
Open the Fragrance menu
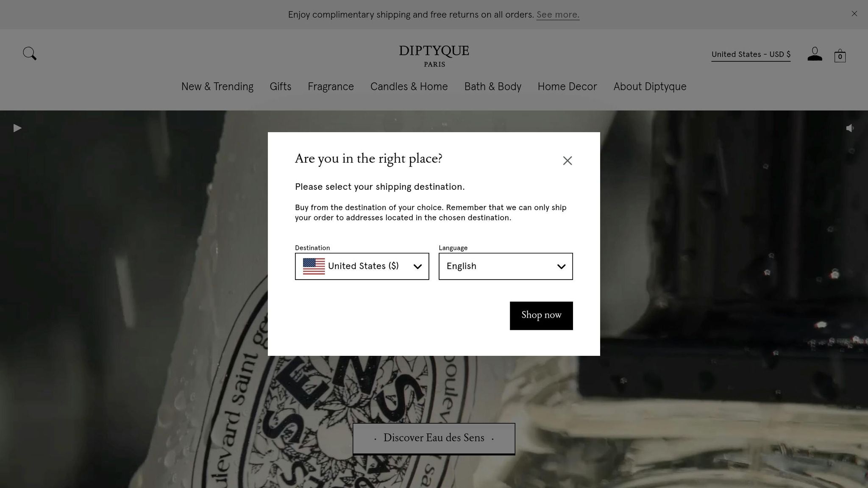(x=331, y=87)
